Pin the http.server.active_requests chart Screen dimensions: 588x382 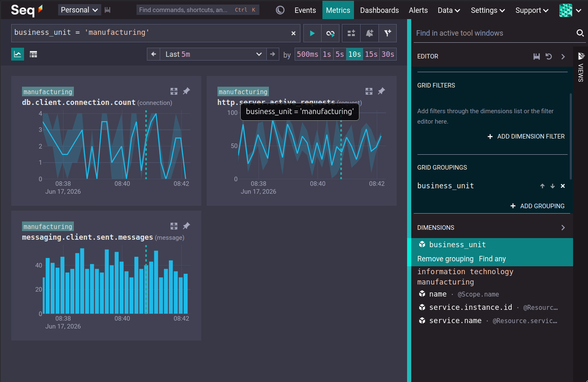tap(381, 91)
